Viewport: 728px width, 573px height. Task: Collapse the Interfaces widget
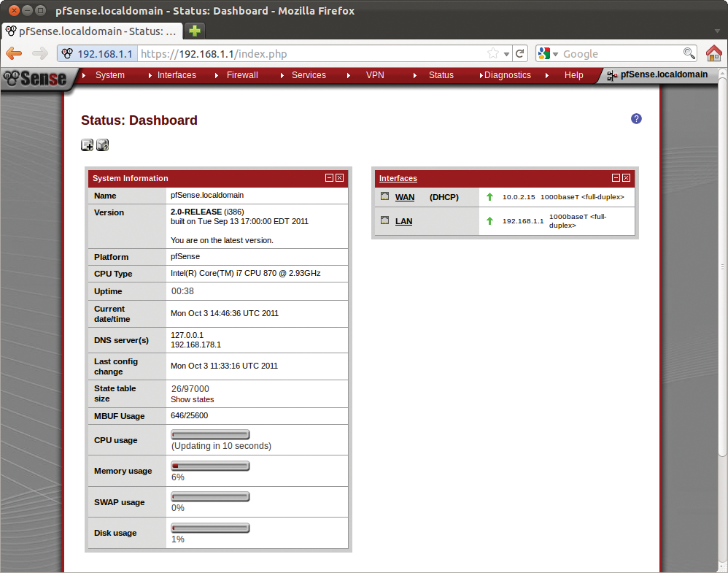point(616,177)
